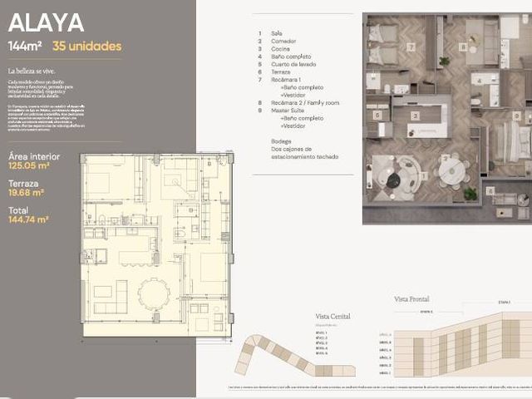Select the number 6 terrace marker on render
This screenshot has height=399, width=532.
click(x=490, y=191)
